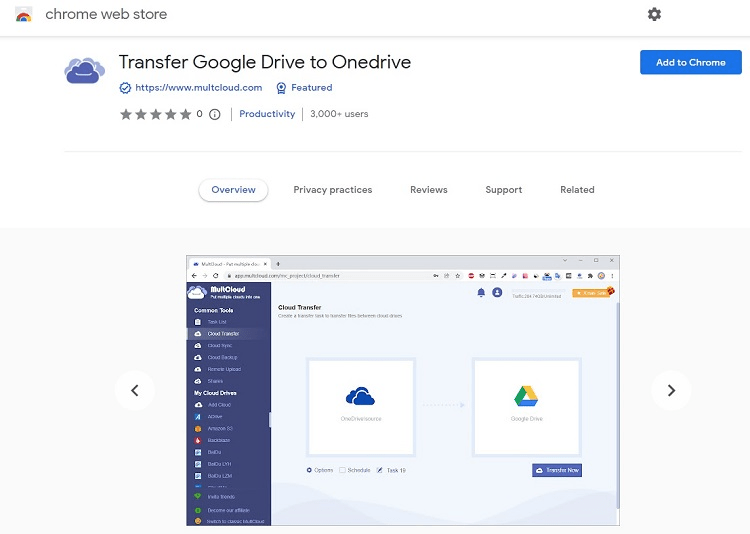
Task: Click the preview browser's back arrow
Action: (194, 276)
